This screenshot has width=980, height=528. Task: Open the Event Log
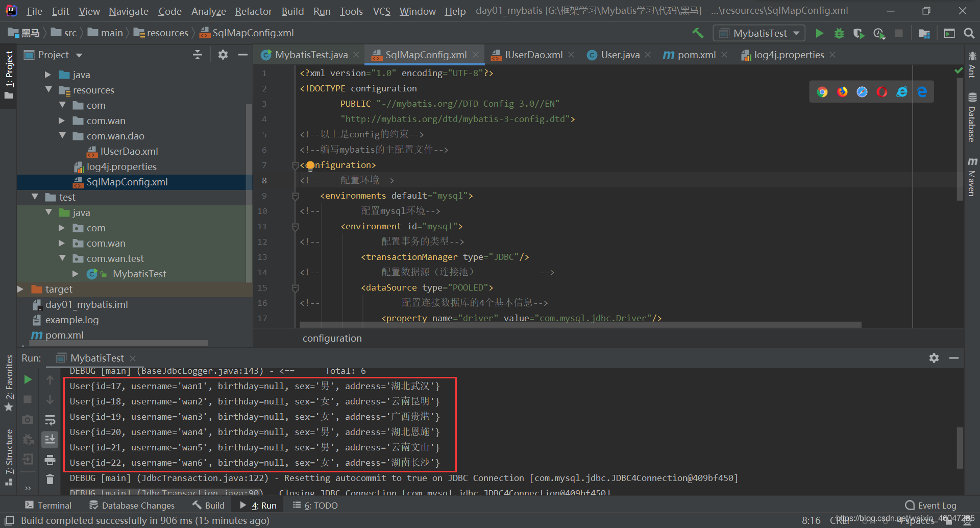pyautogui.click(x=931, y=506)
